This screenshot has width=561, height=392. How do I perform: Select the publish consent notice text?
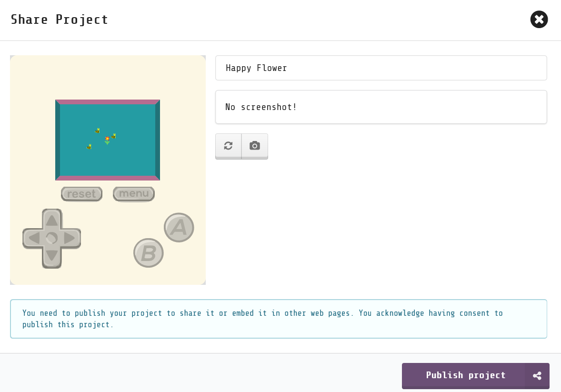262,319
